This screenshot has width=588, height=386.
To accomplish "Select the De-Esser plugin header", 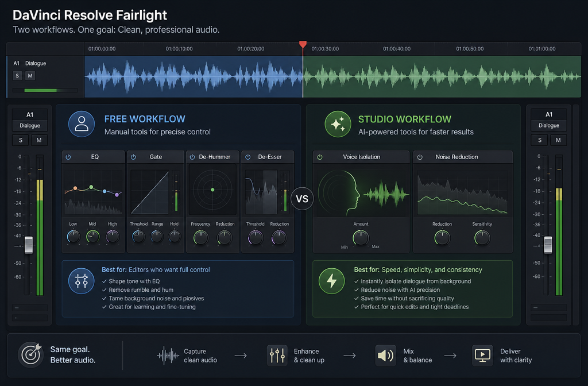I will 268,157.
